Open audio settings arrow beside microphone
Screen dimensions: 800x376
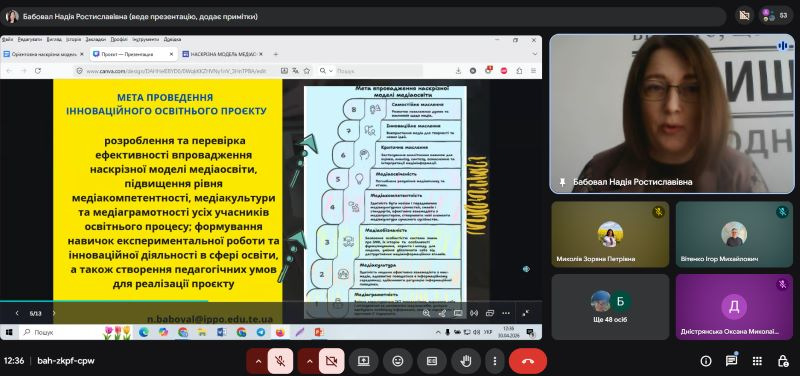tap(258, 361)
